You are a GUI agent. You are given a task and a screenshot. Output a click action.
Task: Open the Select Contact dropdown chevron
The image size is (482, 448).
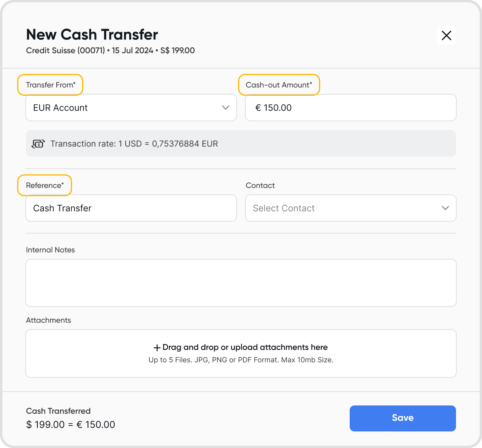point(445,208)
